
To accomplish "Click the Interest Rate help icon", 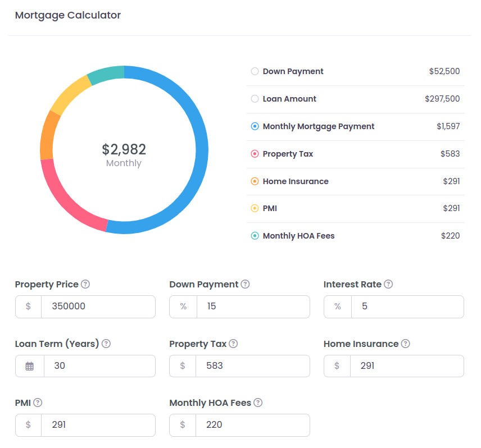I will (x=388, y=284).
